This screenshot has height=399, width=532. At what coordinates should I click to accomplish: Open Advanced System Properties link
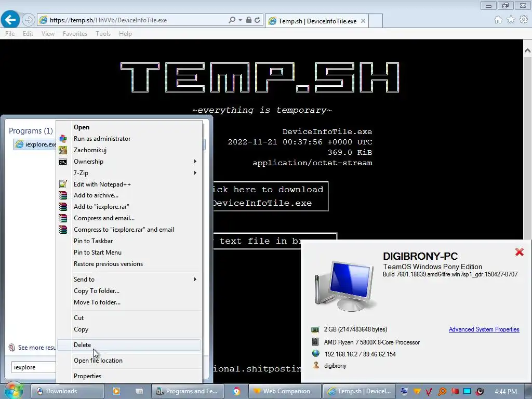pos(484,329)
